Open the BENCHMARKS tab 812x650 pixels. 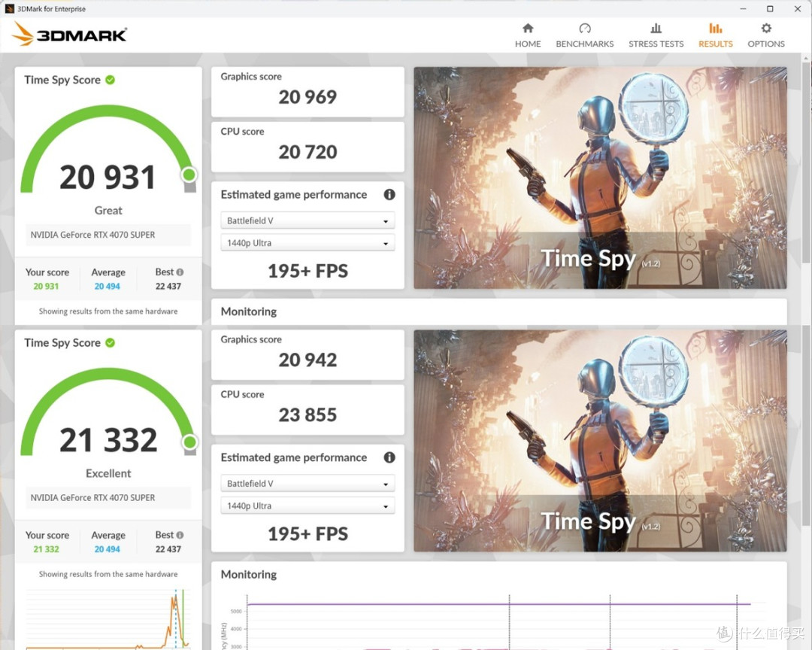[585, 35]
